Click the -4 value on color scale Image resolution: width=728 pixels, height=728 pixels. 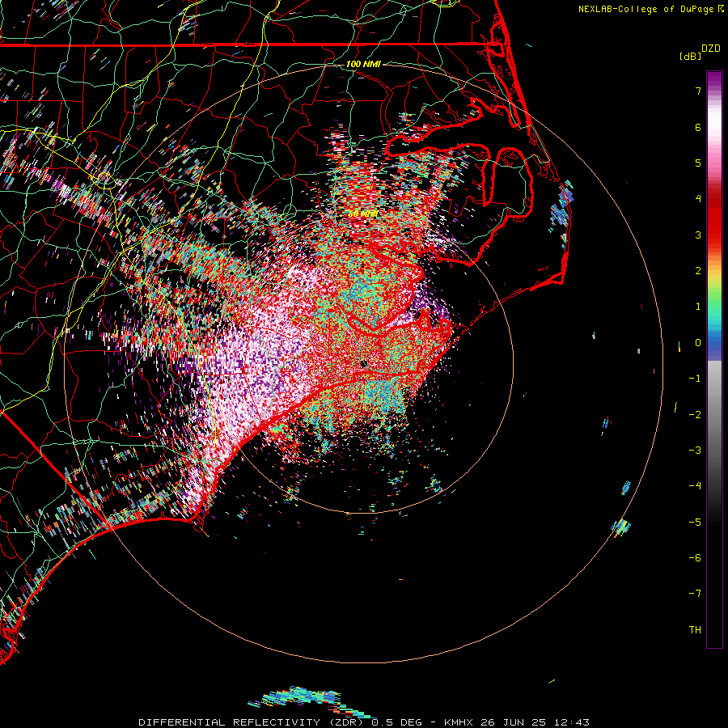[x=695, y=486]
